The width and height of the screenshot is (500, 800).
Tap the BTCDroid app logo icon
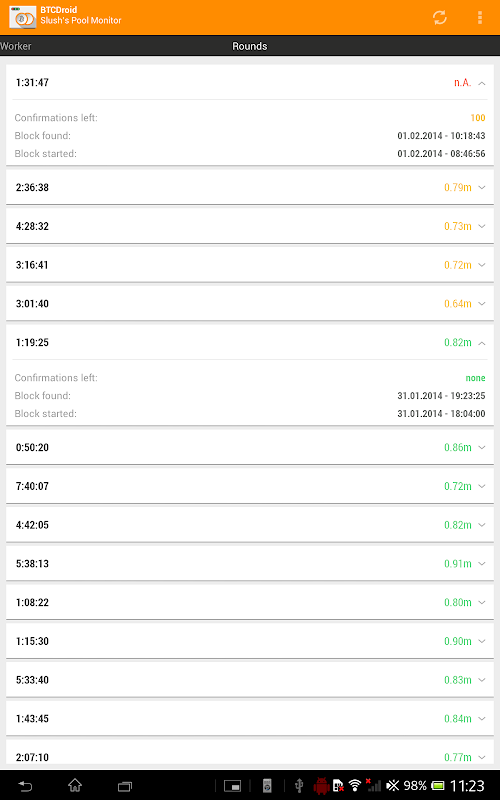pyautogui.click(x=22, y=18)
